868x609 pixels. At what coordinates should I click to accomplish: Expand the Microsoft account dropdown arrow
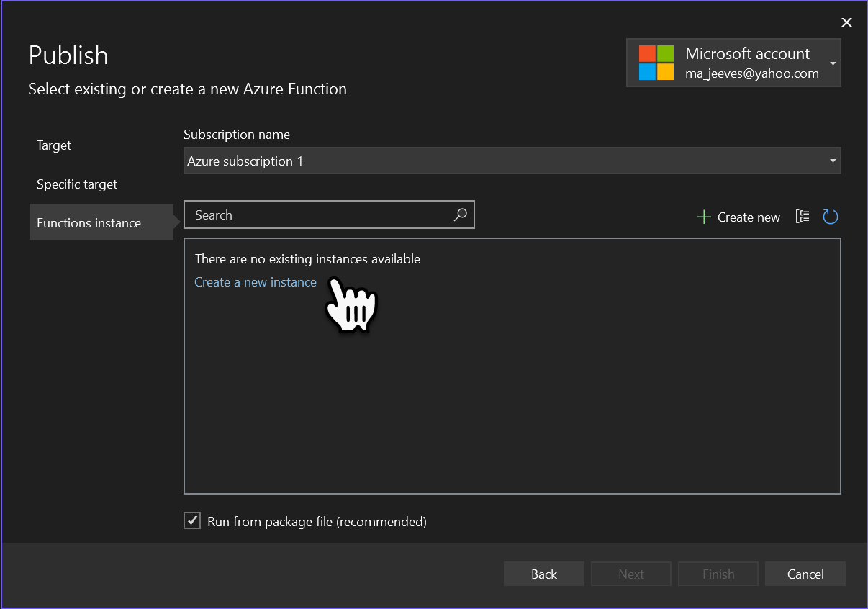833,63
